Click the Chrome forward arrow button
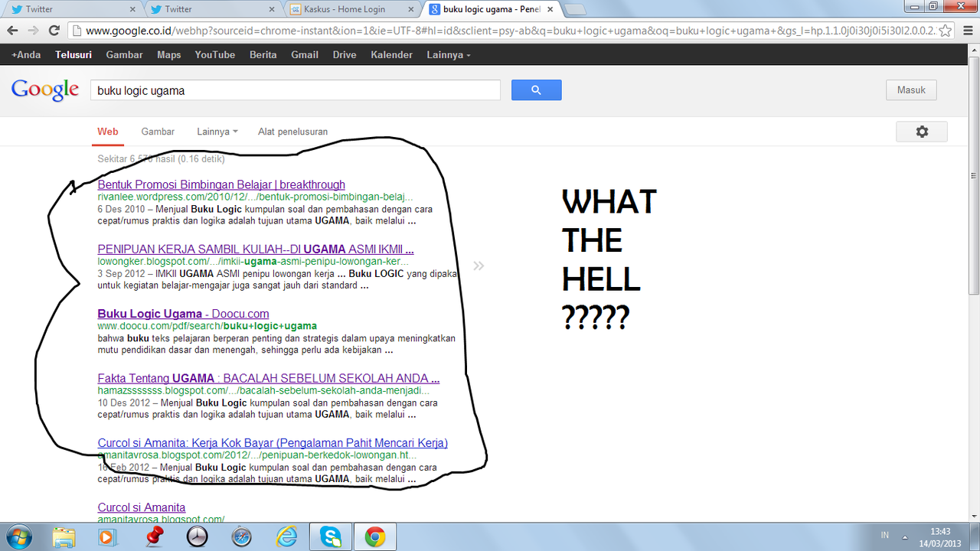The image size is (980, 551). tap(33, 31)
